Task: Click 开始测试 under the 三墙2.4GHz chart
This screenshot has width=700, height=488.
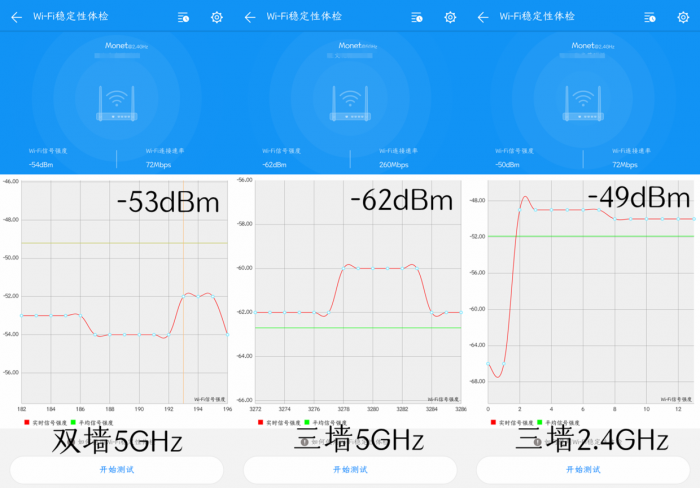Action: (x=583, y=469)
